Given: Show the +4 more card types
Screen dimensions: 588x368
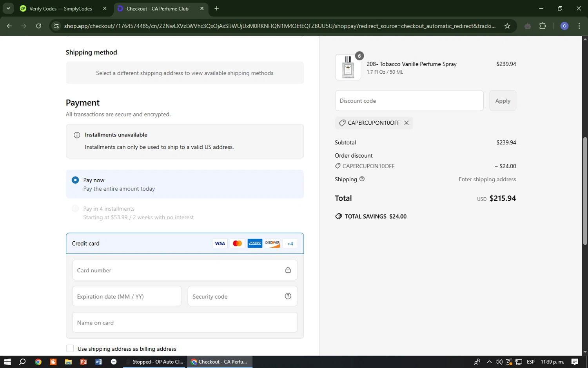Looking at the screenshot, I should pos(290,243).
